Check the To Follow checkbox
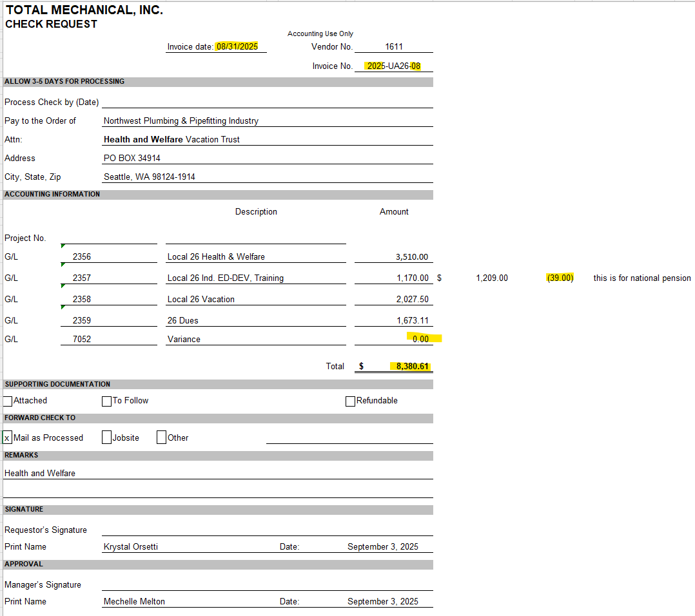The height and width of the screenshot is (616, 695). tap(106, 401)
